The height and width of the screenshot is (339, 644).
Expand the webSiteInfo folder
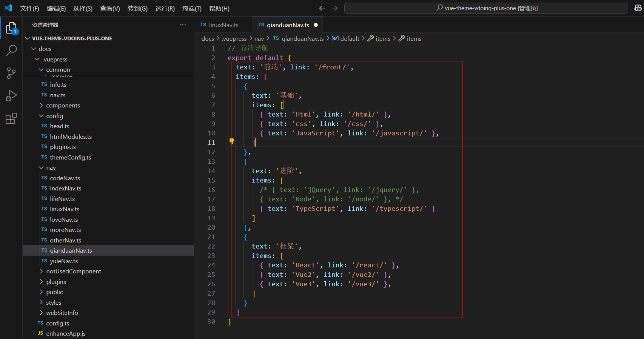tap(108, 313)
